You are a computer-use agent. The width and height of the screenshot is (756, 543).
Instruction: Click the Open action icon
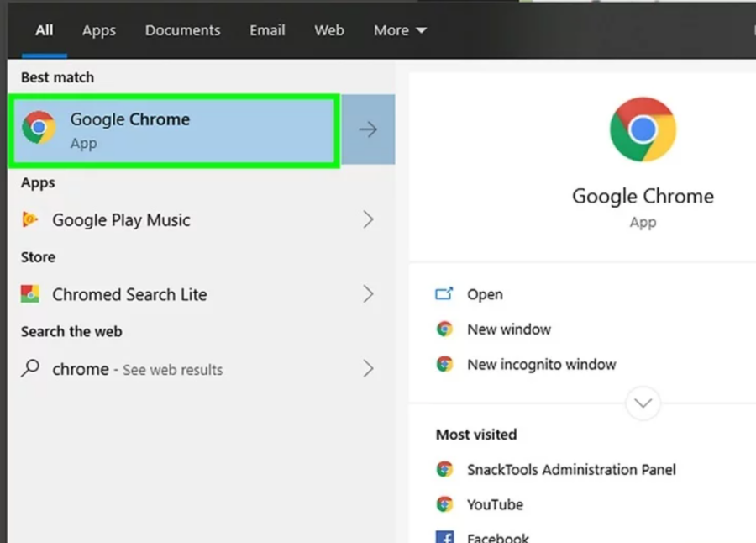(x=444, y=294)
